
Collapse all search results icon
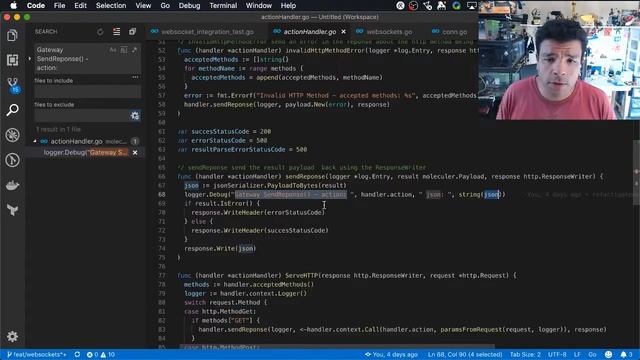(x=132, y=32)
